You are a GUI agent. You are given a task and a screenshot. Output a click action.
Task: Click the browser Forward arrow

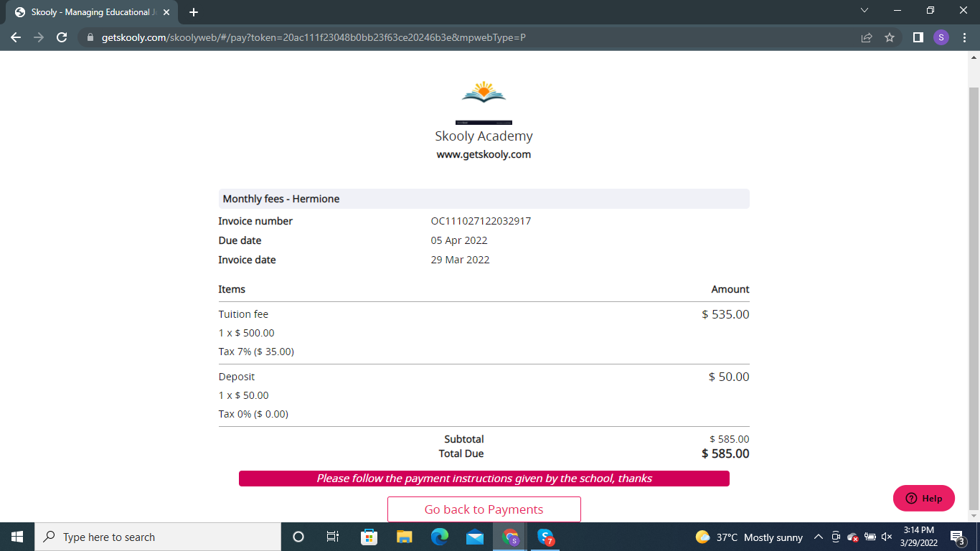[x=39, y=37]
